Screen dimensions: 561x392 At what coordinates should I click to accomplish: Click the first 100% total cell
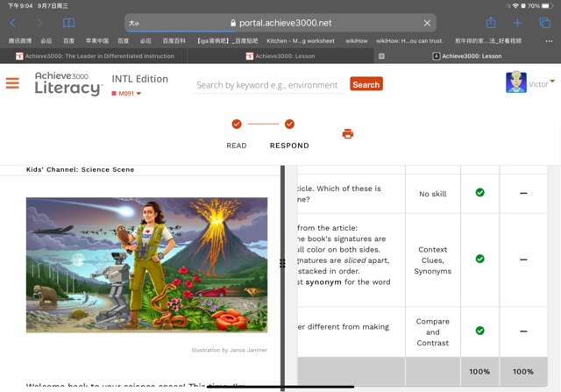click(x=479, y=372)
